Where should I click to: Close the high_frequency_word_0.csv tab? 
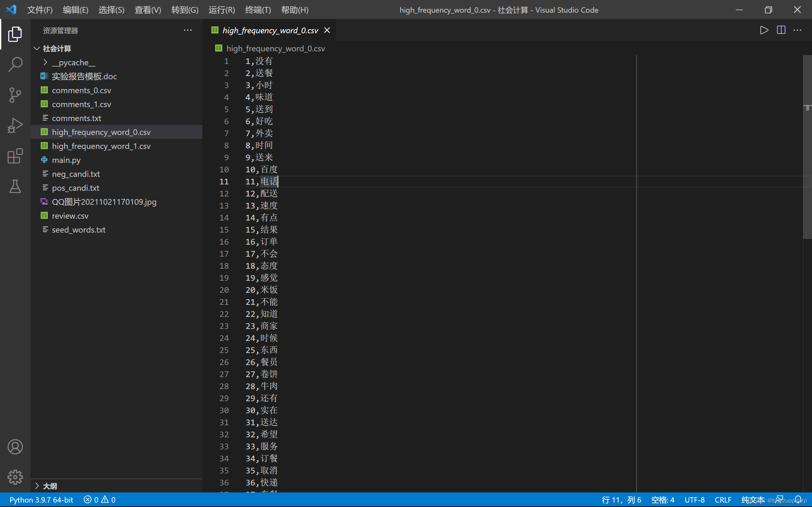[x=327, y=30]
